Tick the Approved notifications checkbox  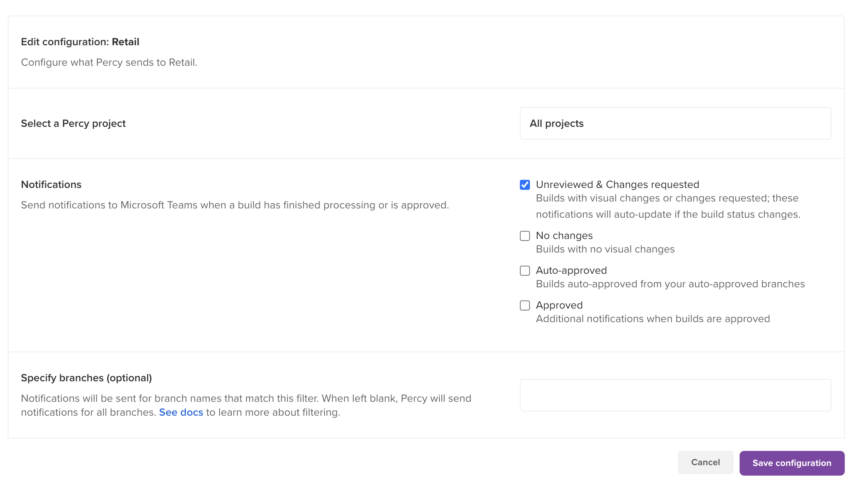coord(525,305)
